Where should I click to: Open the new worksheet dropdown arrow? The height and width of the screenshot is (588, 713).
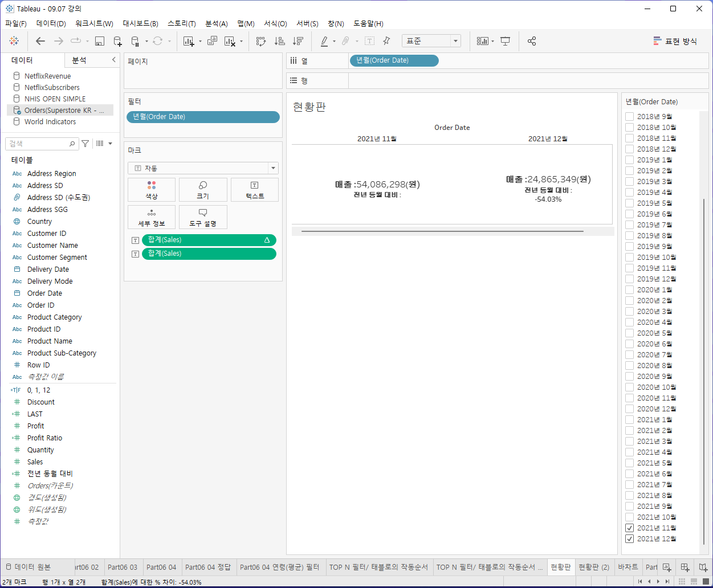click(x=200, y=41)
